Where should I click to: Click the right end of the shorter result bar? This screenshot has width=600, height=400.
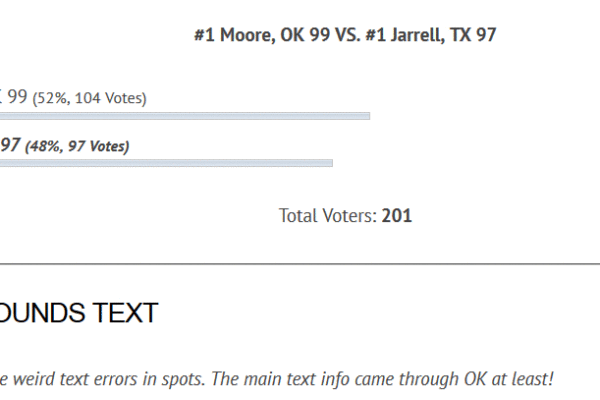[x=331, y=163]
